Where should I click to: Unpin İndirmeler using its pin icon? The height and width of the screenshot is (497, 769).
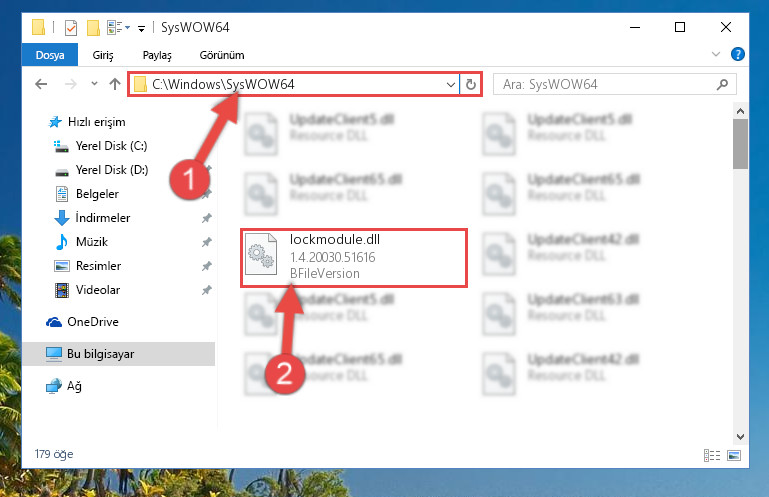206,218
